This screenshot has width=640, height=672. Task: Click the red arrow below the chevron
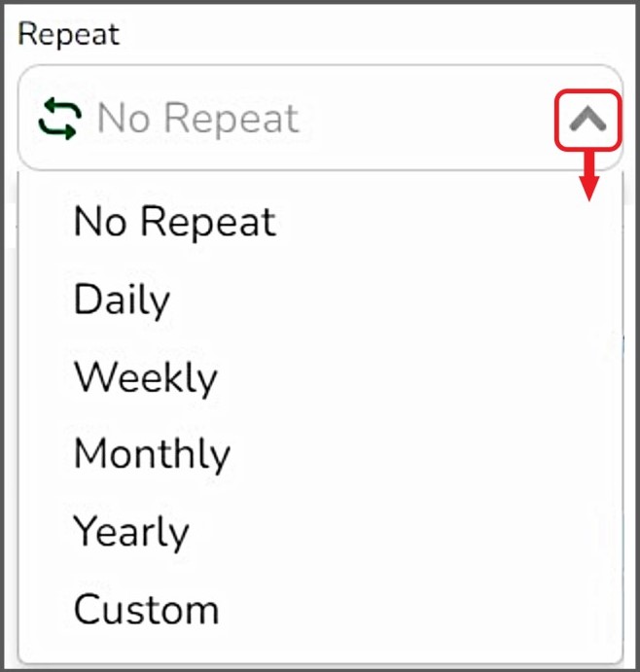coord(587,175)
